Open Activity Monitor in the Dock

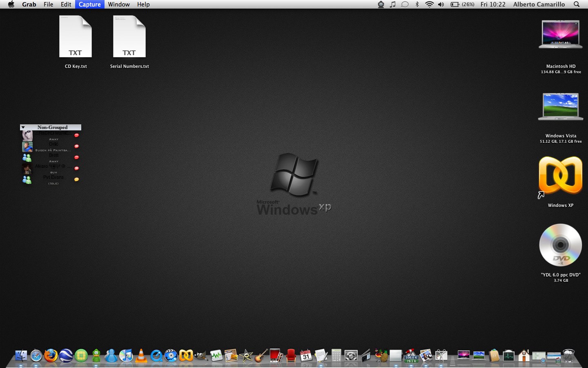coord(509,356)
